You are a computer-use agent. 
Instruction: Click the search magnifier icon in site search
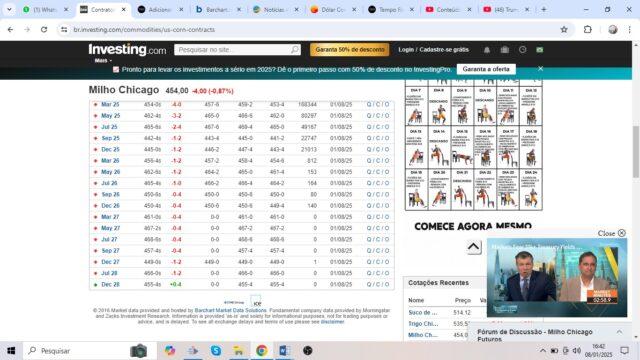pyautogui.click(x=295, y=50)
